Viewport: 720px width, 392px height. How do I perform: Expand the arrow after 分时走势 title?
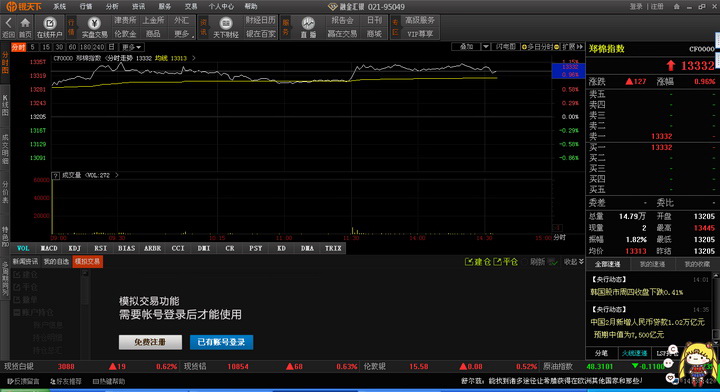point(194,58)
